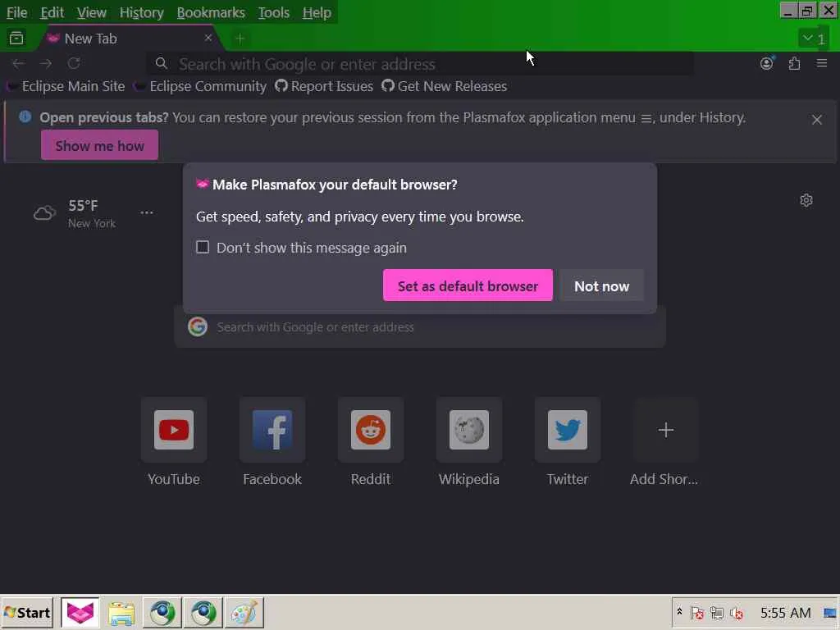Go forward one page
Image resolution: width=840 pixels, height=630 pixels.
(x=46, y=64)
